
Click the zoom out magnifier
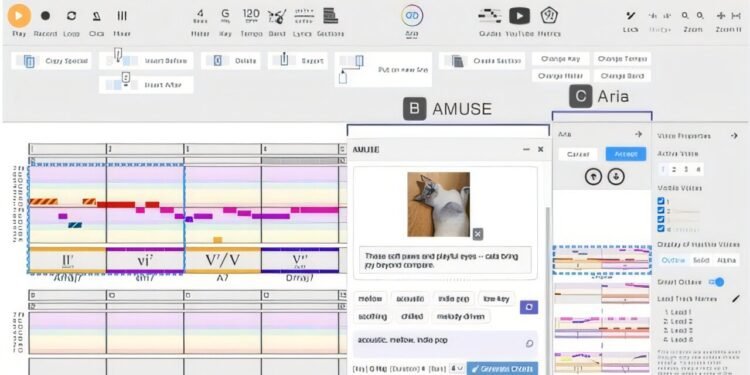coord(685,16)
